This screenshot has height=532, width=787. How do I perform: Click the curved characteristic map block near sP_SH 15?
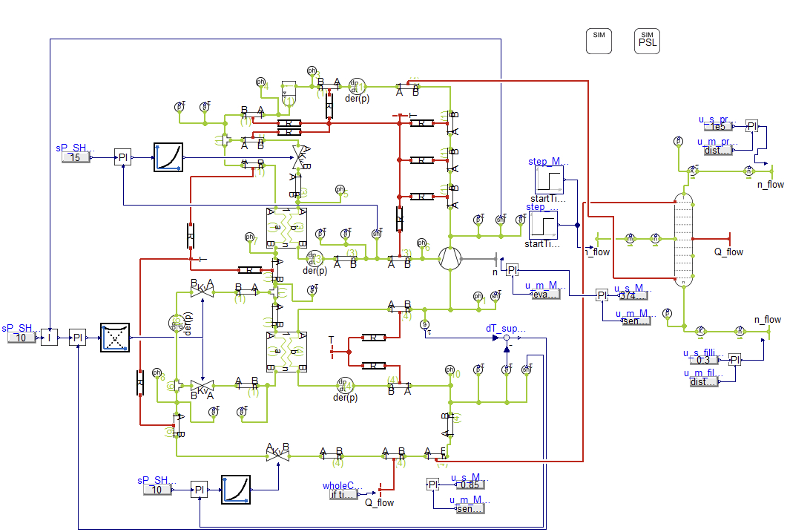point(168,157)
